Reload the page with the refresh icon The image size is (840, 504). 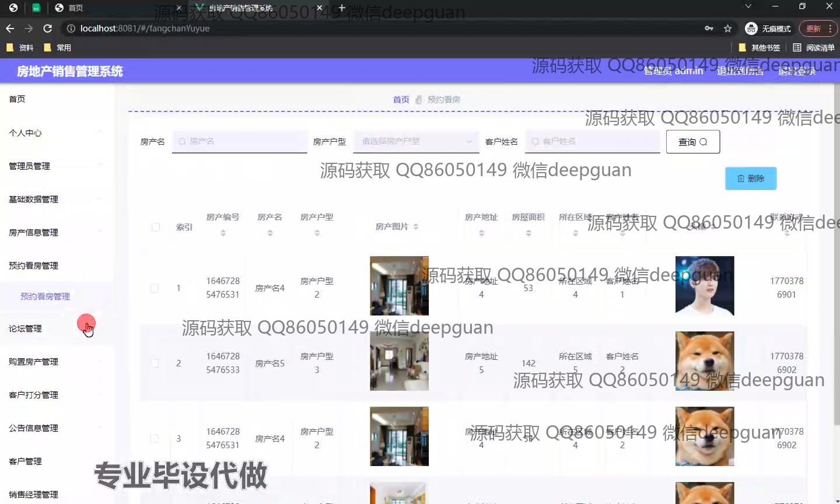48,28
